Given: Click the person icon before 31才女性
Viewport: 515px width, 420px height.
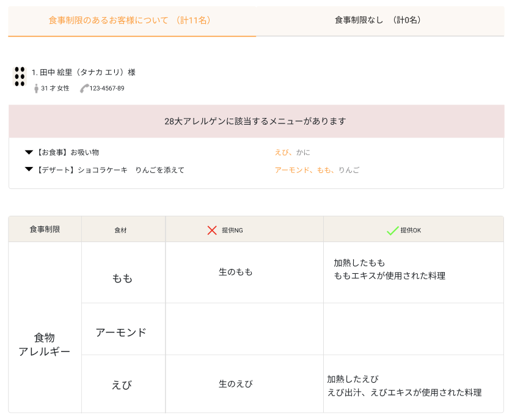Looking at the screenshot, I should point(34,87).
